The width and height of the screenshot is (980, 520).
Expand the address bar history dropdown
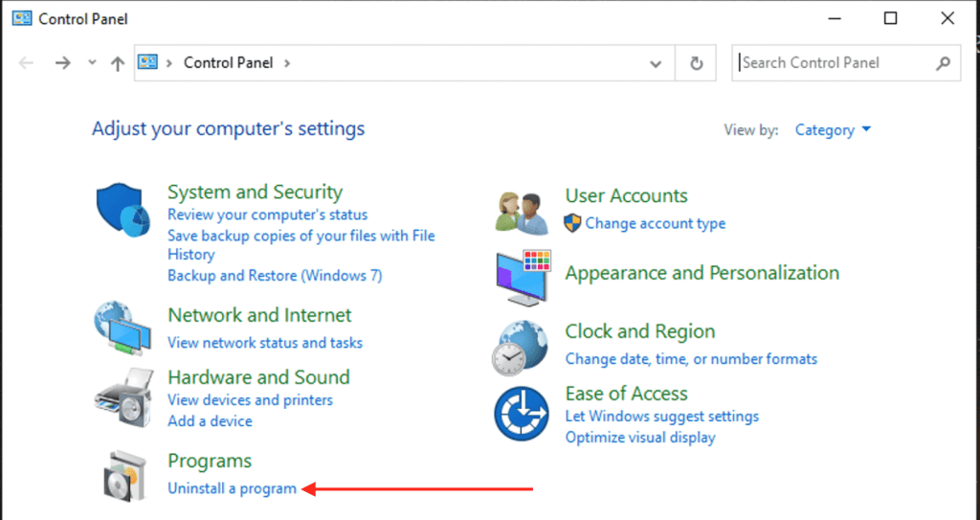point(656,63)
